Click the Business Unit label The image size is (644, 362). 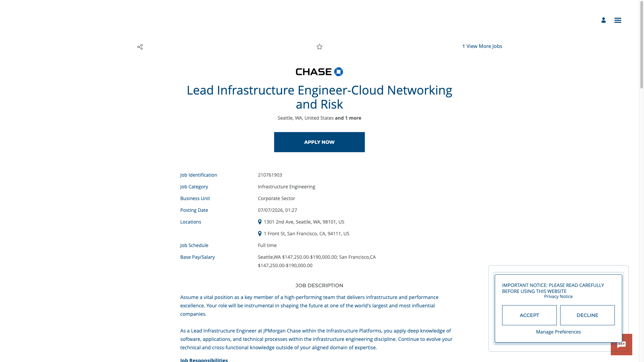(x=195, y=198)
